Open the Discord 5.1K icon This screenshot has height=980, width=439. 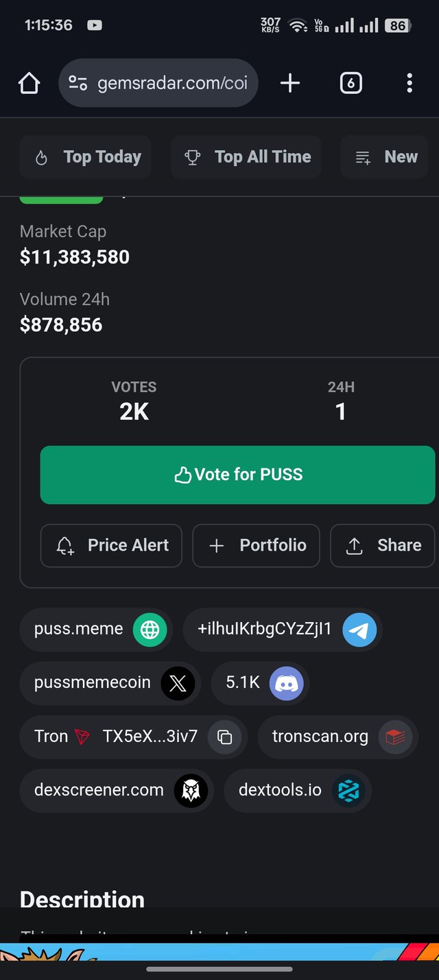pos(287,683)
